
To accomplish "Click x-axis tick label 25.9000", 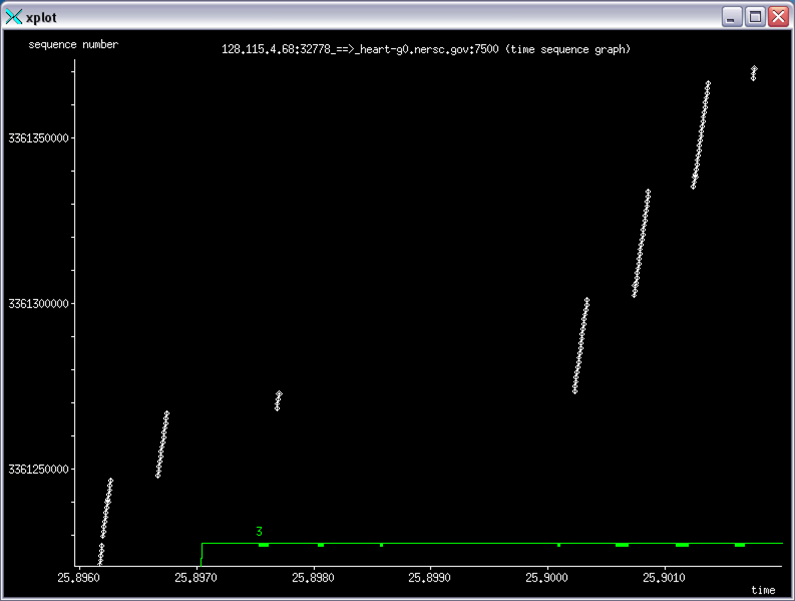I will coord(547,578).
